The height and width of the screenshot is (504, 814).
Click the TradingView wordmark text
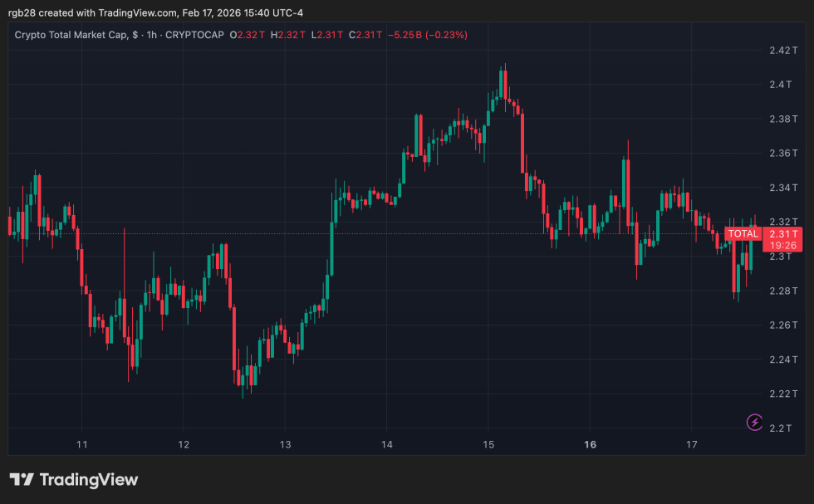point(89,480)
